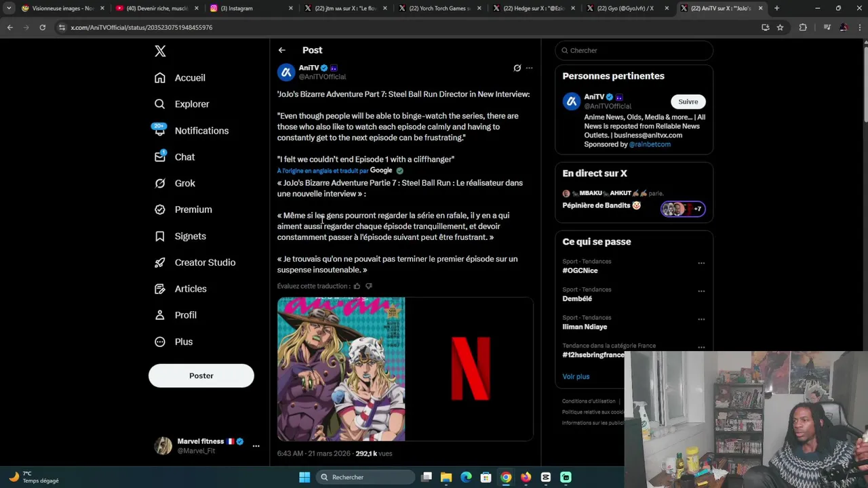Join Pépinière de Bandits live space
868x488 pixels.
point(601,205)
